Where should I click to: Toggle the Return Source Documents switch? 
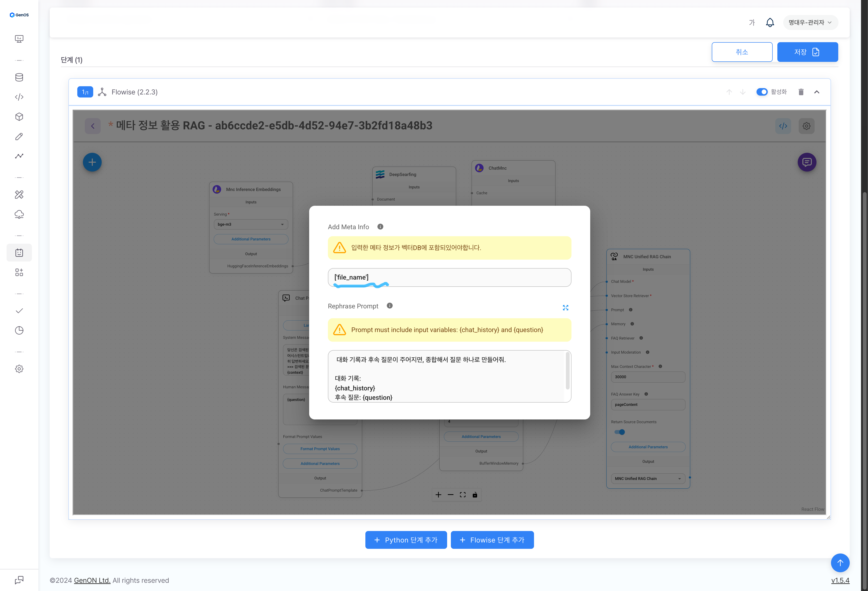(x=620, y=432)
